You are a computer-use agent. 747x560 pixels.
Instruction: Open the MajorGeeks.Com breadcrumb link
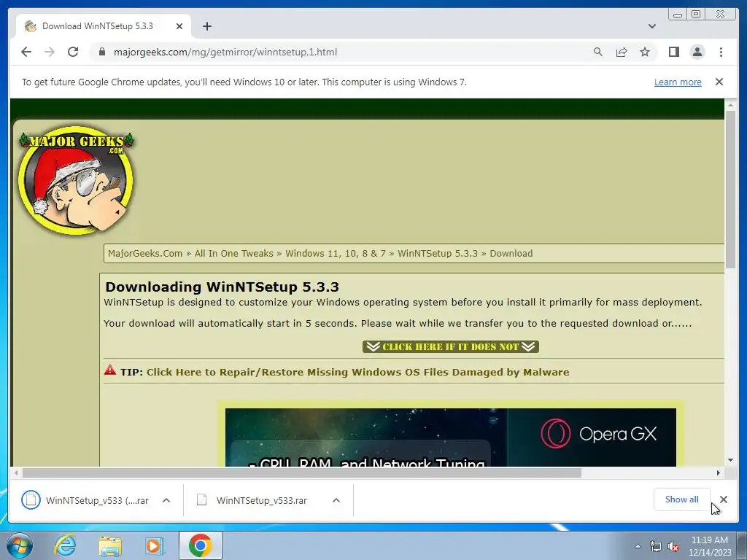(x=145, y=253)
